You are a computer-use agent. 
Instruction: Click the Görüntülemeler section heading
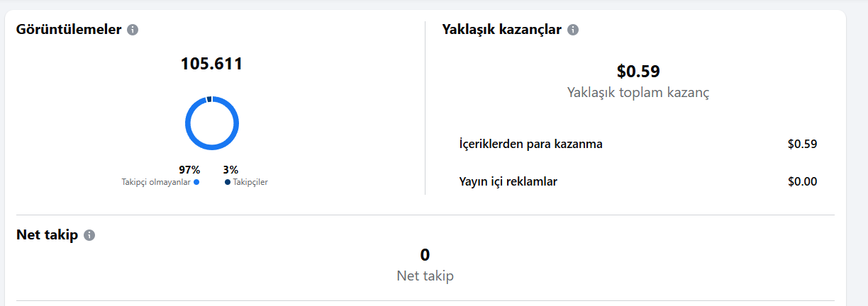coord(69,30)
